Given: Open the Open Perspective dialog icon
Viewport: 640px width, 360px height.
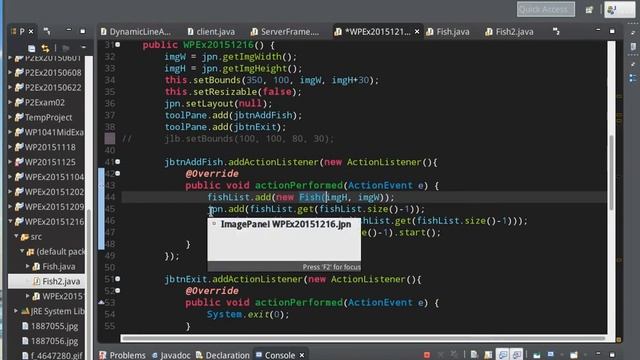Looking at the screenshot, I should point(589,10).
